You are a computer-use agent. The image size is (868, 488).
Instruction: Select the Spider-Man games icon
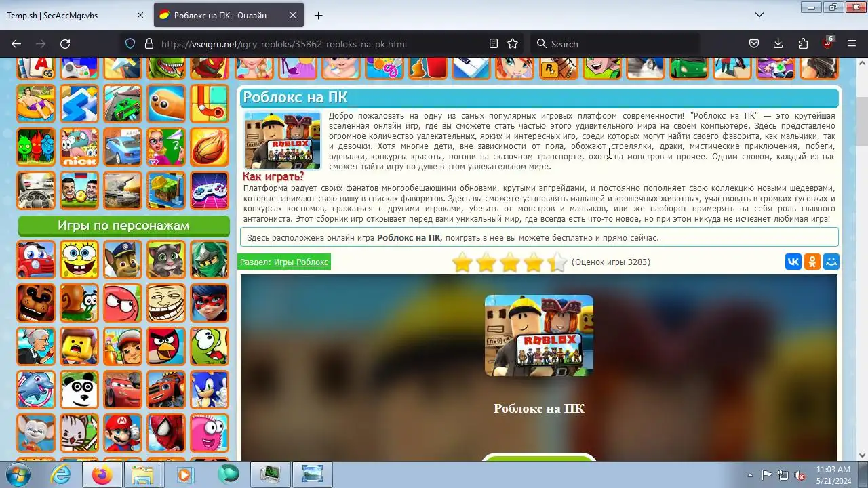pos(166,433)
